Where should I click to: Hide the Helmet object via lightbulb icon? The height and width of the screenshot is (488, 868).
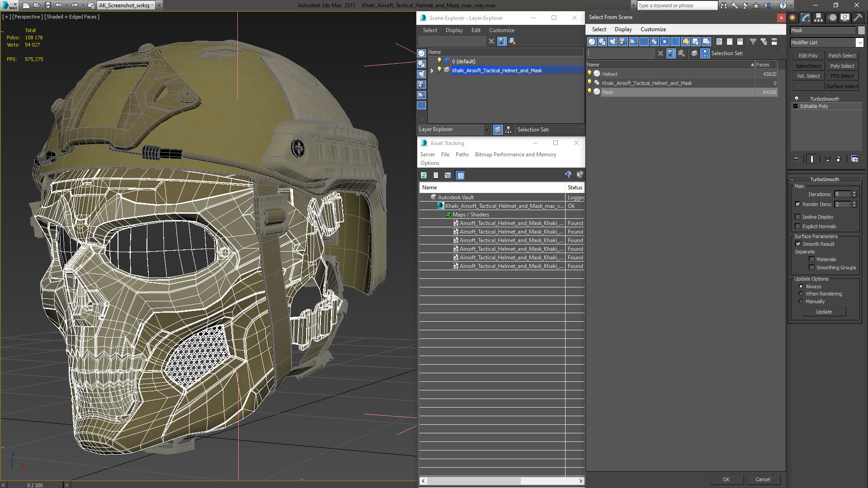(590, 74)
